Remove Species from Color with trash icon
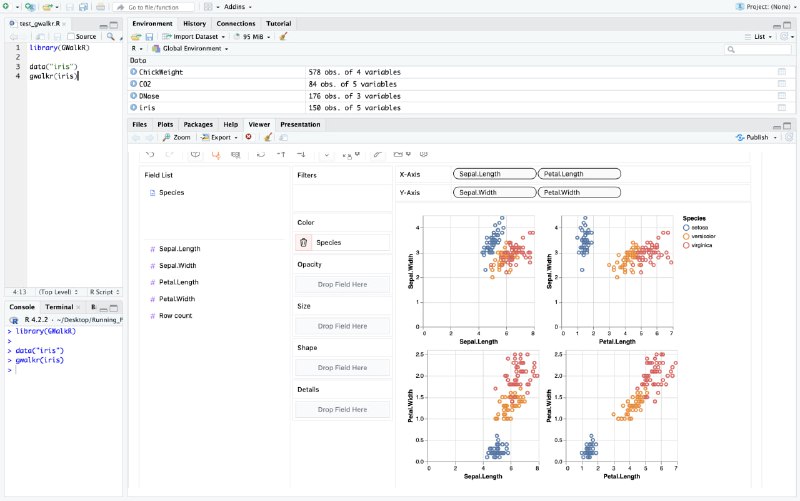800x501 pixels. point(304,242)
